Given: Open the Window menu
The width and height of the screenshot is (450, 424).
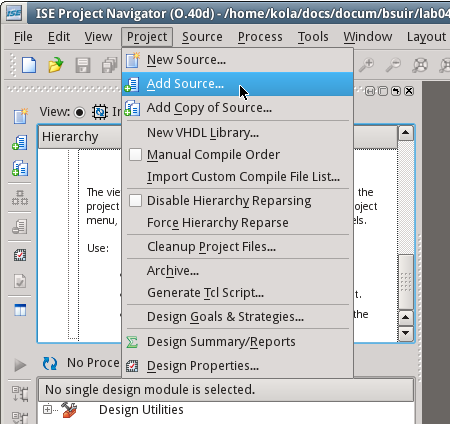Looking at the screenshot, I should click(x=368, y=37).
